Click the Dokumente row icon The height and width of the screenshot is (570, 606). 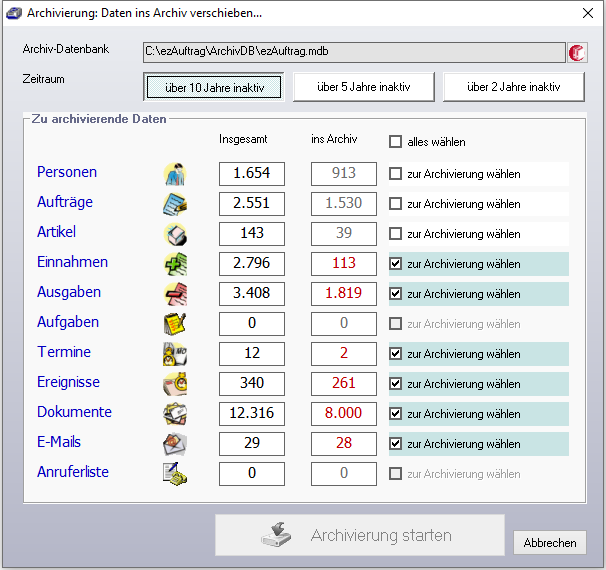(175, 414)
